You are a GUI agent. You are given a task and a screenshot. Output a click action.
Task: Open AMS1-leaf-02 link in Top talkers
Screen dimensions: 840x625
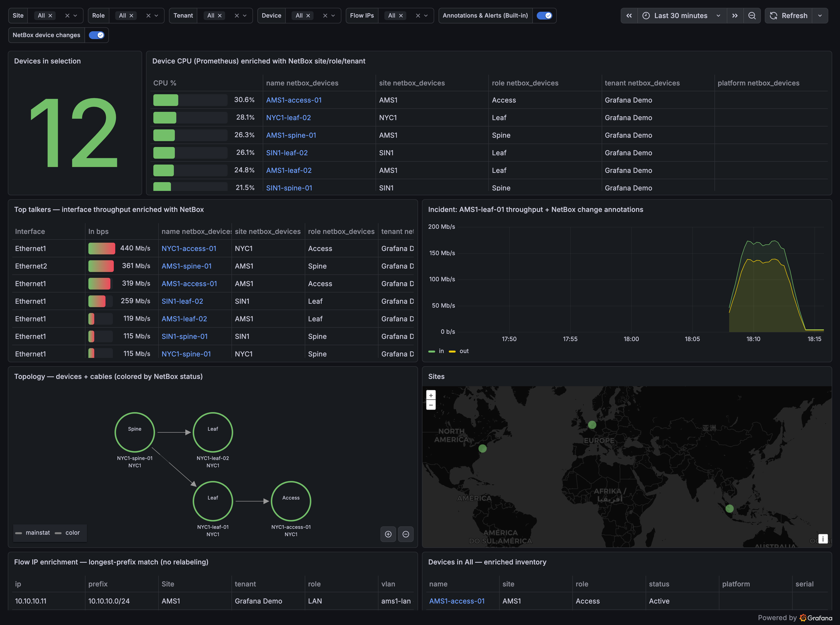click(x=184, y=319)
